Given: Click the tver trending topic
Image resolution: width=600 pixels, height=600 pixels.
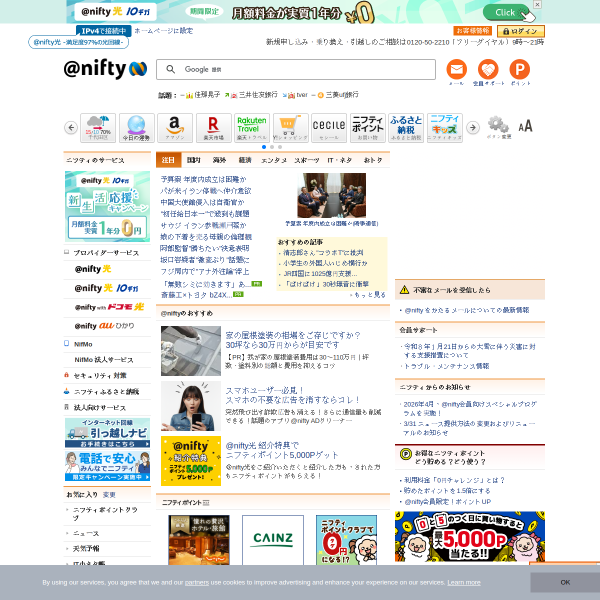Looking at the screenshot, I should (302, 95).
